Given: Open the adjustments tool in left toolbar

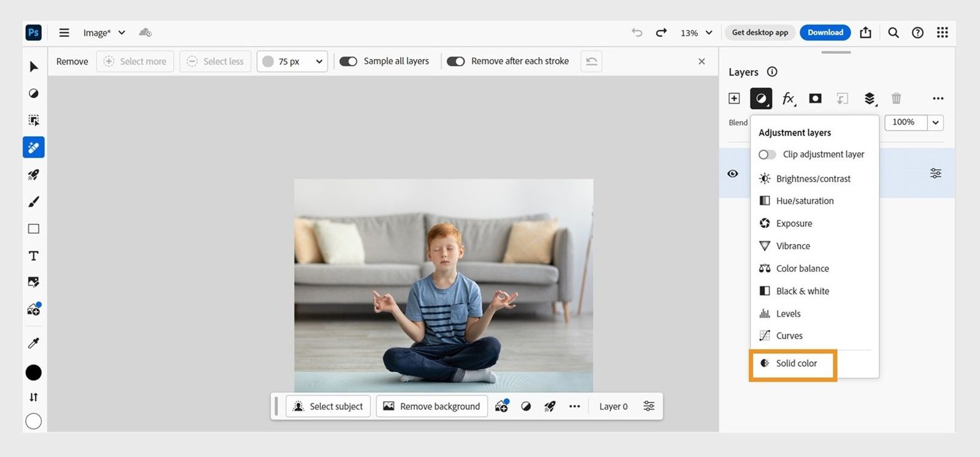Looking at the screenshot, I should coord(34,93).
